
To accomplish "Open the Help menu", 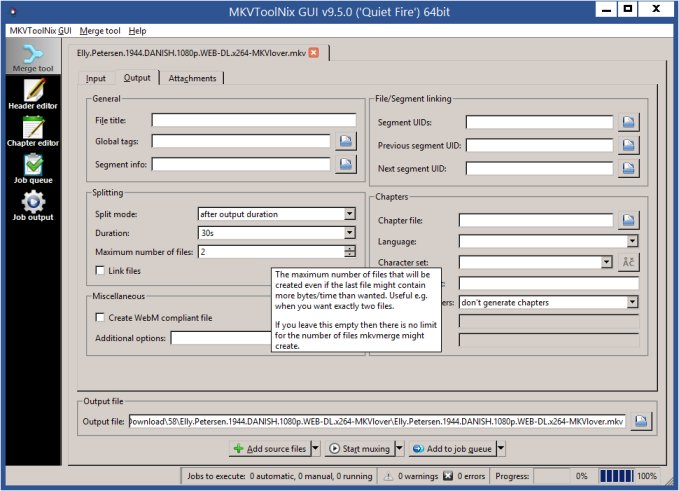I will click(137, 31).
